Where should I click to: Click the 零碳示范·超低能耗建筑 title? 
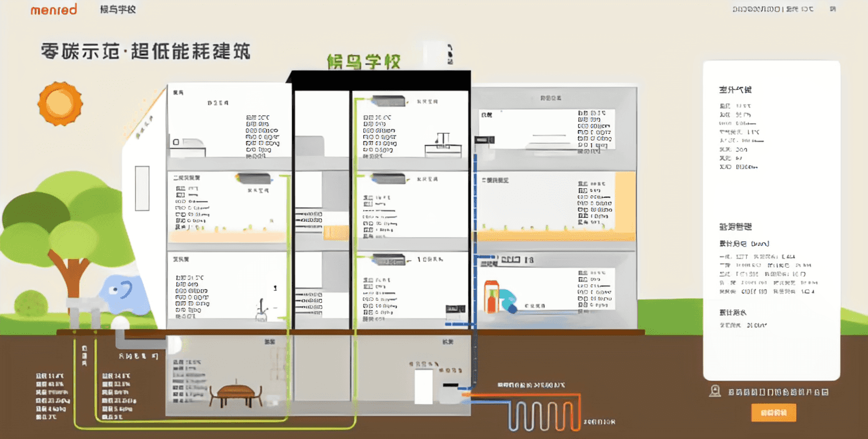click(146, 52)
